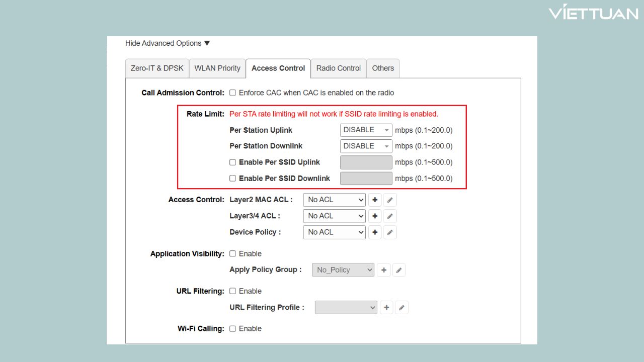
Task: Click the plus icon beside Layer2 MAC ACL
Action: pos(375,200)
